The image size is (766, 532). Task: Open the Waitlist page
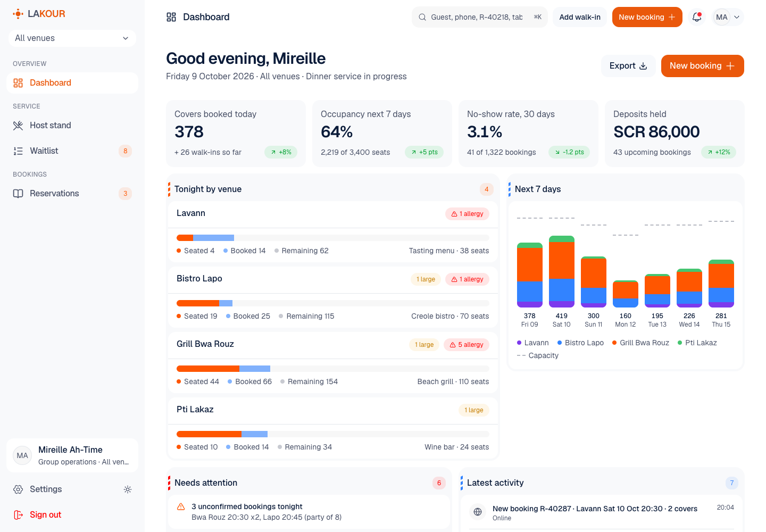click(72, 151)
